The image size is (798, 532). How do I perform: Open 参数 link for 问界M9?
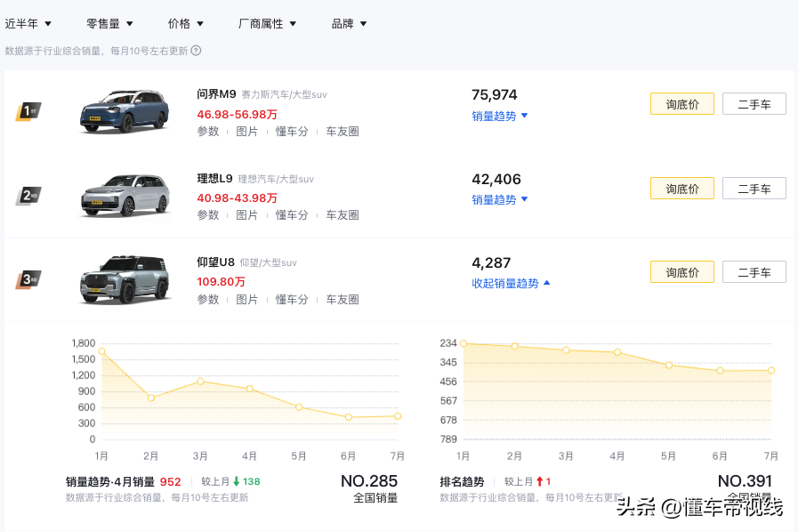pyautogui.click(x=207, y=130)
